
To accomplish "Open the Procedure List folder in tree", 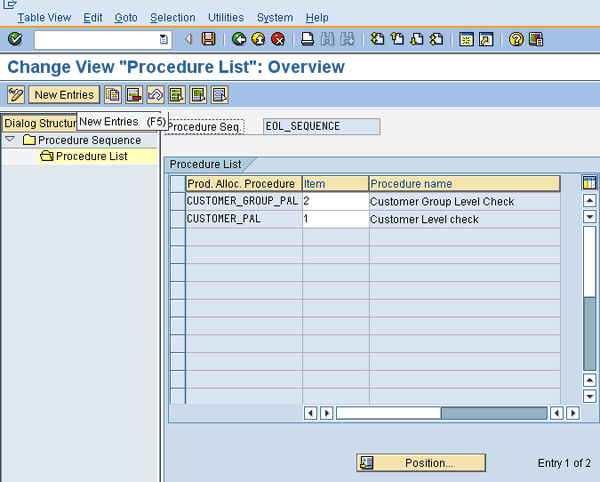I will [x=90, y=156].
